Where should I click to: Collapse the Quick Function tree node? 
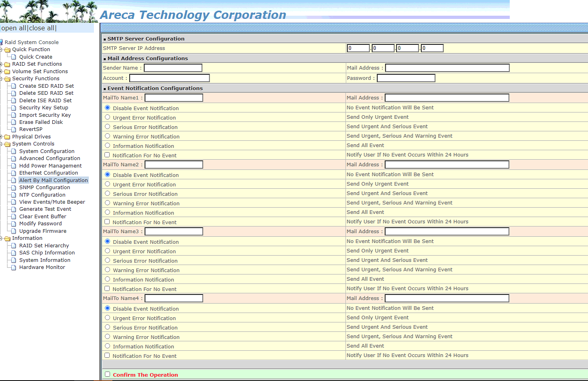tap(2, 50)
